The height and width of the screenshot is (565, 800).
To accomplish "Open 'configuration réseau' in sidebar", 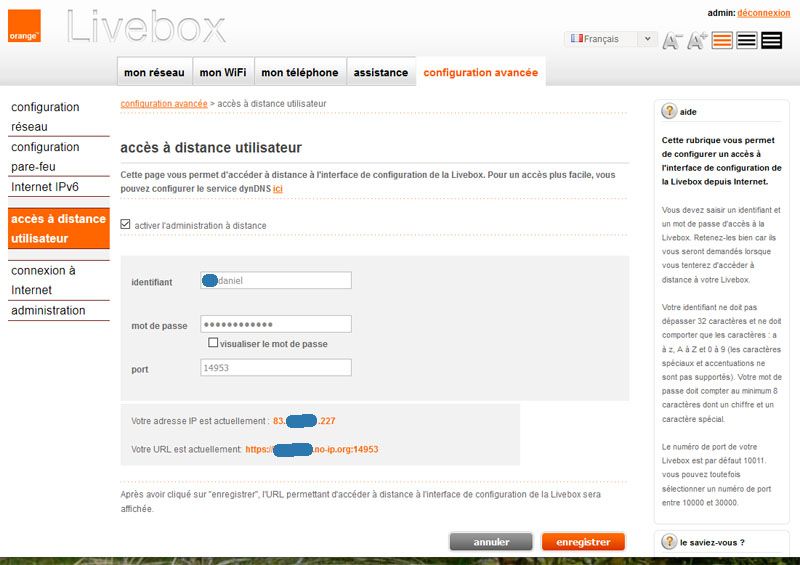I will point(59,117).
